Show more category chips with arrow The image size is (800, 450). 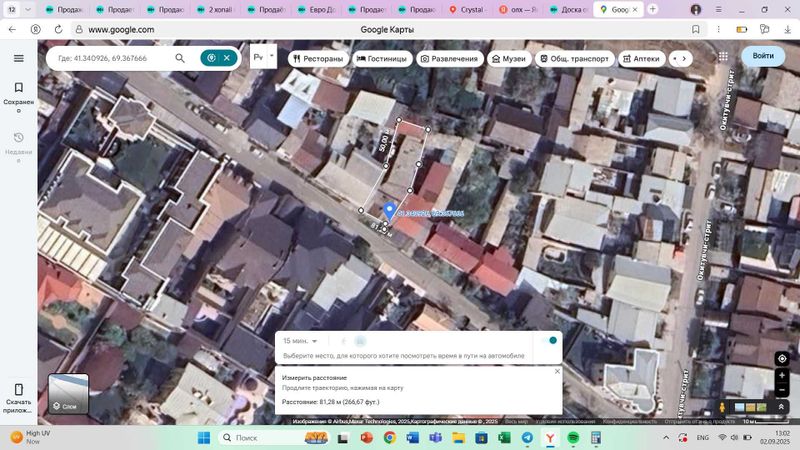click(x=684, y=59)
